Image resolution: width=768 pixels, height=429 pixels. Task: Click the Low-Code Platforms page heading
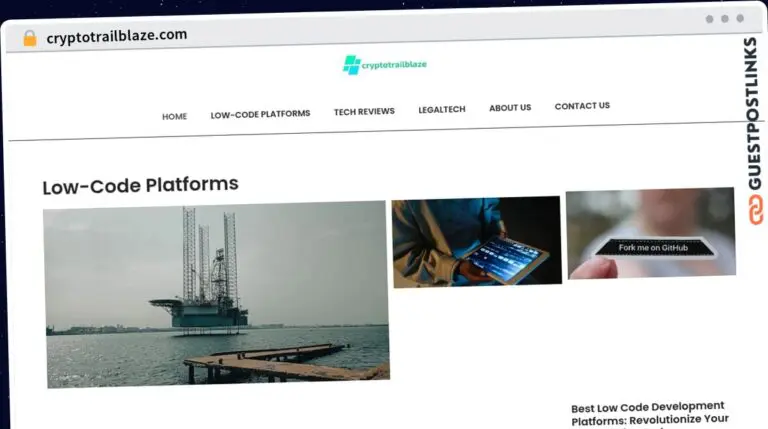click(x=140, y=185)
